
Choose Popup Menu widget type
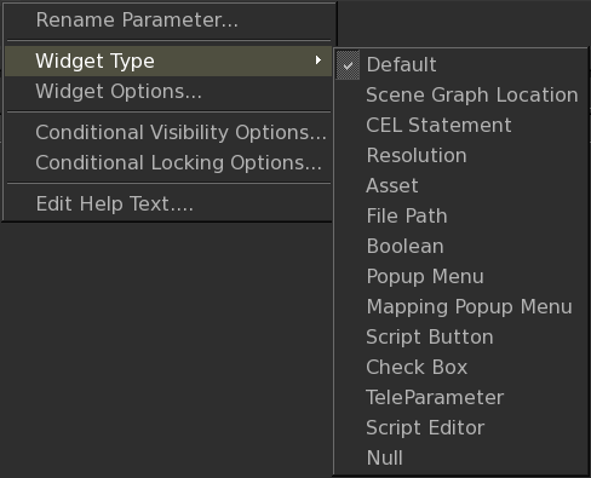coord(461,276)
